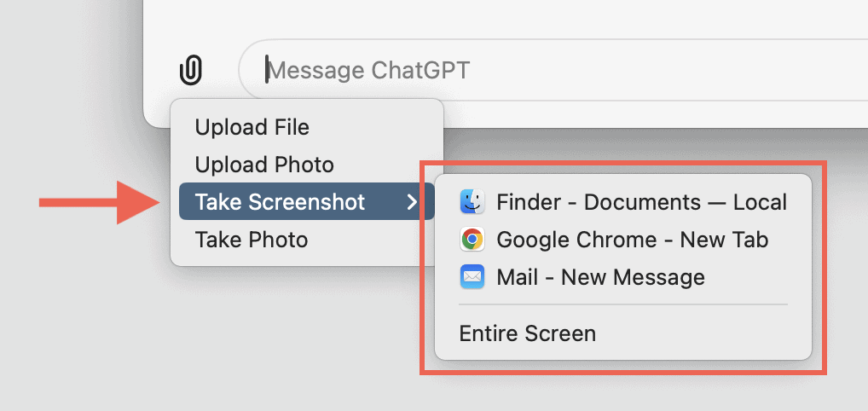Select Google Chrome - New Tab text
868x411 pixels.
pyautogui.click(x=632, y=240)
